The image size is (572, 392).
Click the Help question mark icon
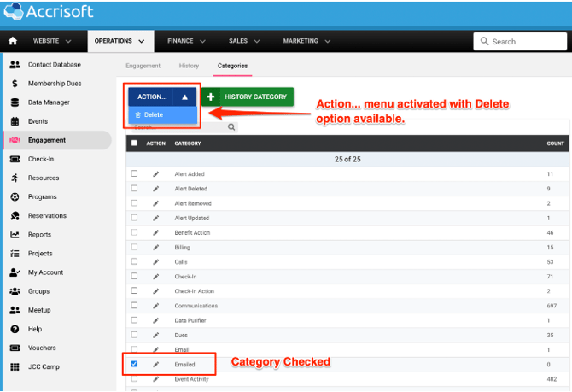(15, 329)
